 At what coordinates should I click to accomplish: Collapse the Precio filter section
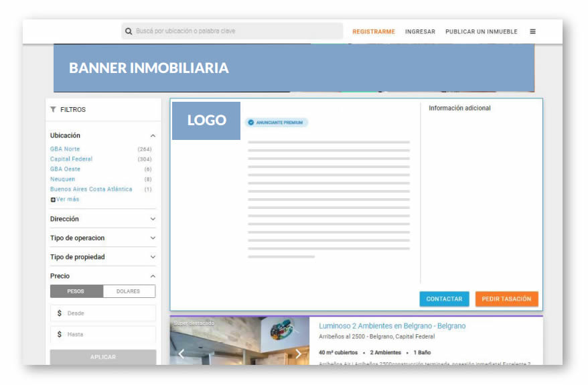click(153, 277)
